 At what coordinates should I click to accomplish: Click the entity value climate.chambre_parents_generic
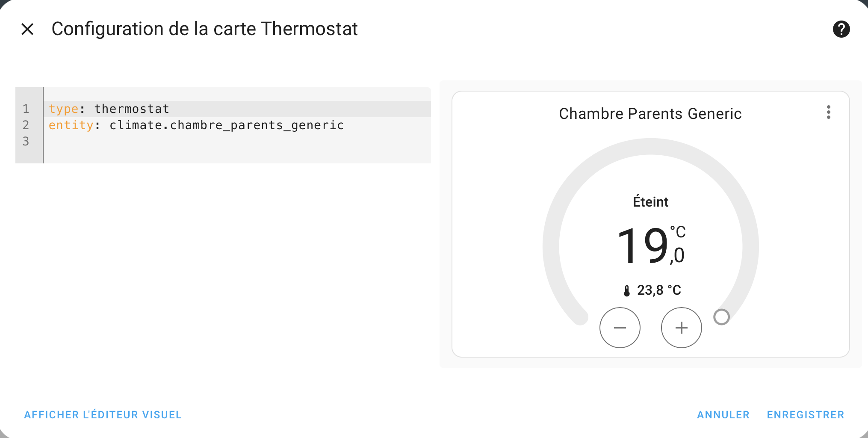coord(227,125)
